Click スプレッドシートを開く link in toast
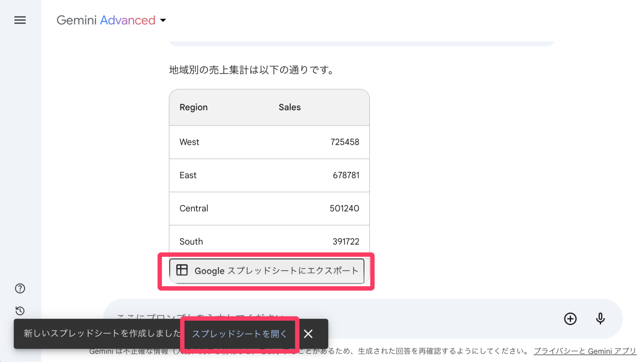 [239, 334]
